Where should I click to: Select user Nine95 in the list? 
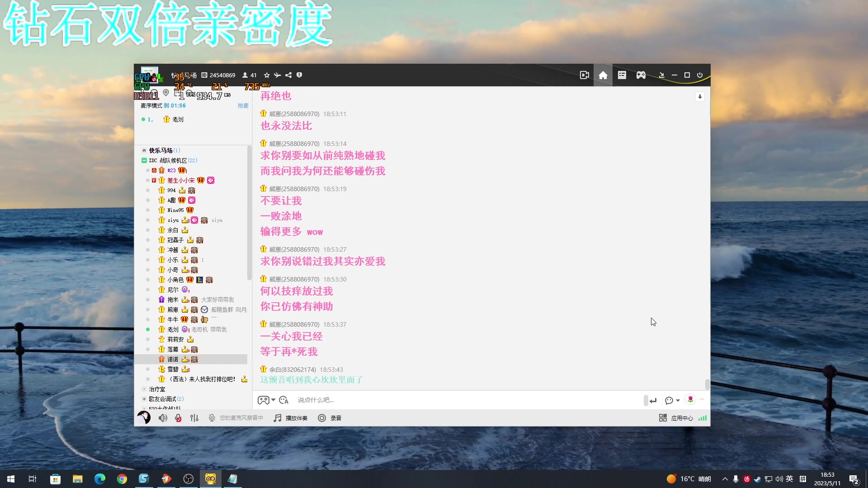pyautogui.click(x=175, y=210)
